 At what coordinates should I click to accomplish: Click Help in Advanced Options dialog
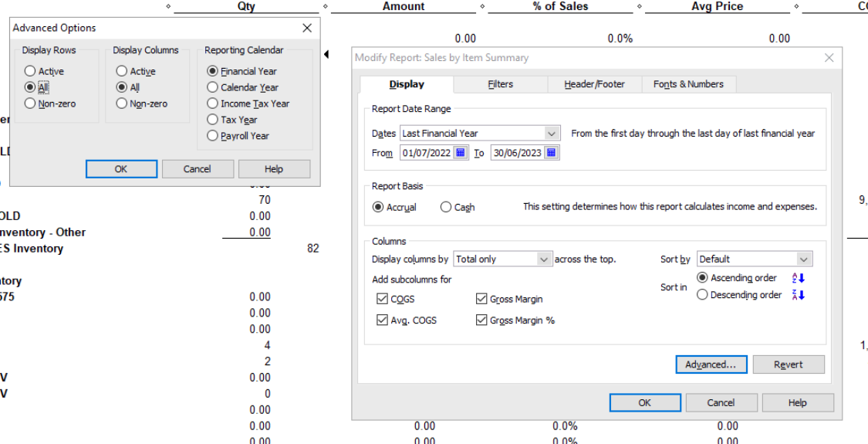[x=274, y=169]
